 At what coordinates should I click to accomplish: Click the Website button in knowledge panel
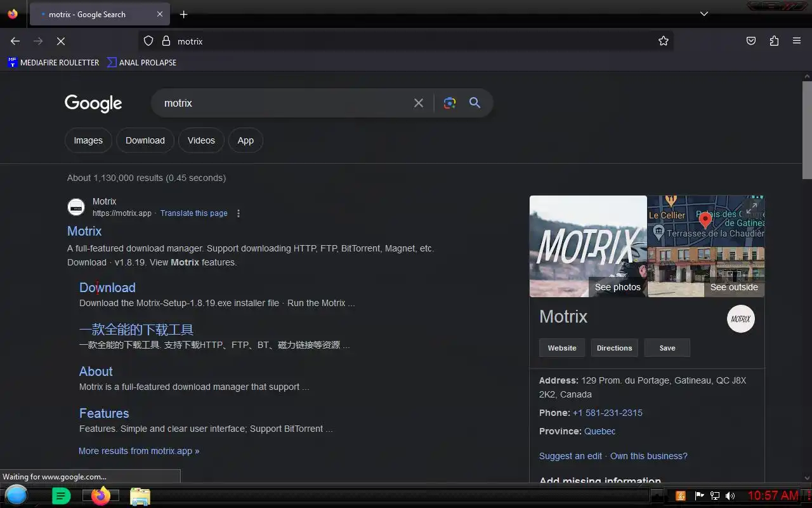(x=562, y=348)
